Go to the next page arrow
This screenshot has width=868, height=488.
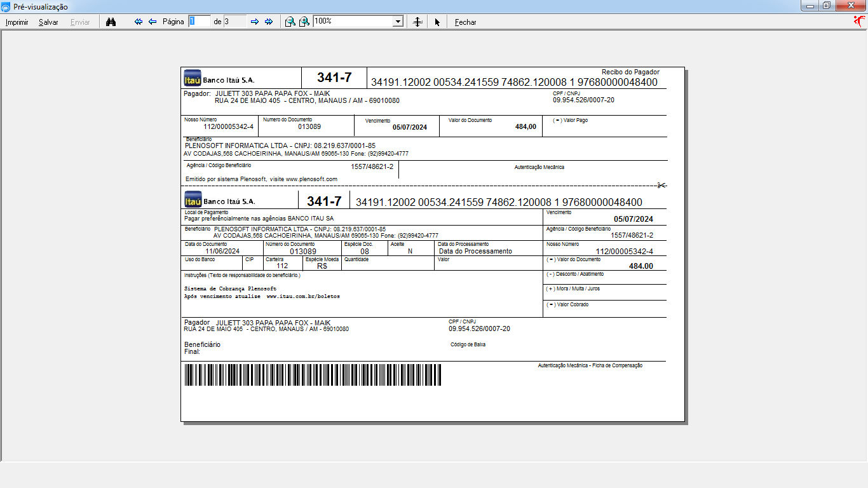tap(255, 22)
